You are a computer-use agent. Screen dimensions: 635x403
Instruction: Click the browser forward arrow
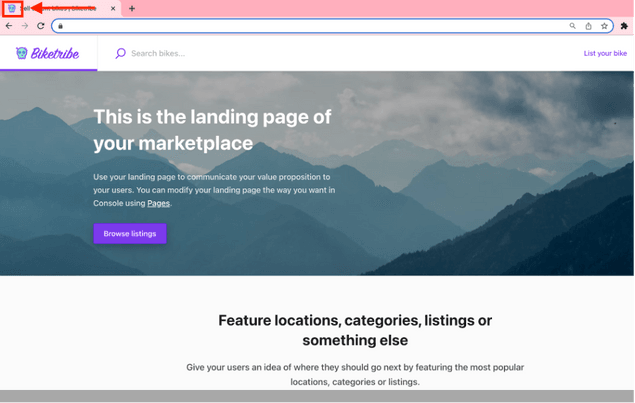pos(25,26)
